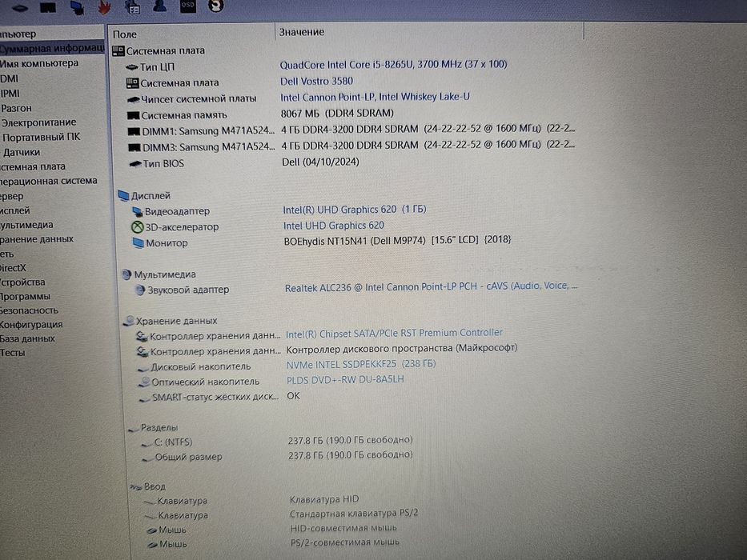Image resolution: width=747 pixels, height=560 pixels.
Task: Open the Intel(R) UHD Graphics 620 (1 ГБ) link
Action: pyautogui.click(x=355, y=209)
